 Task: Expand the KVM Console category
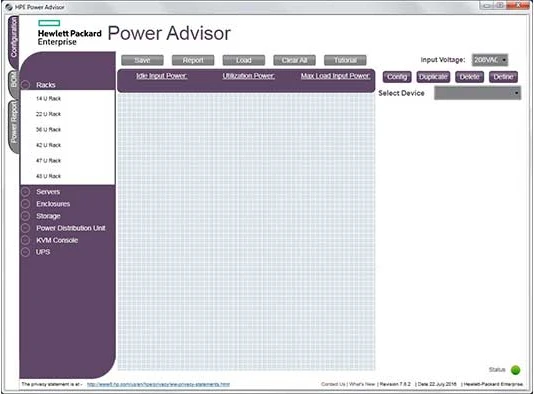coord(26,240)
